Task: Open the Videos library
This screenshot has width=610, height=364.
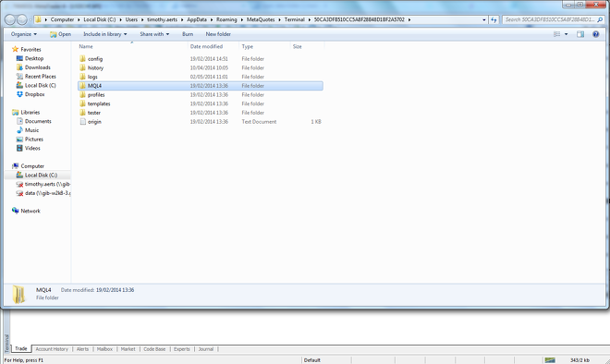Action: pyautogui.click(x=29, y=148)
